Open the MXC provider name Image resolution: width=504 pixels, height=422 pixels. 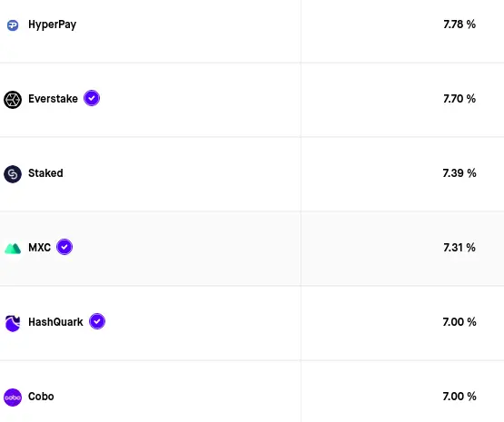[40, 248]
